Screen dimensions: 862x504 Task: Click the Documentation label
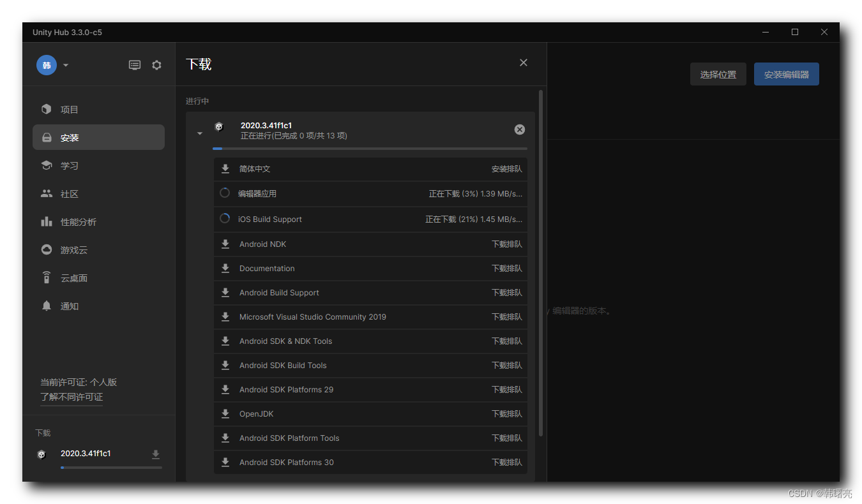(x=267, y=269)
